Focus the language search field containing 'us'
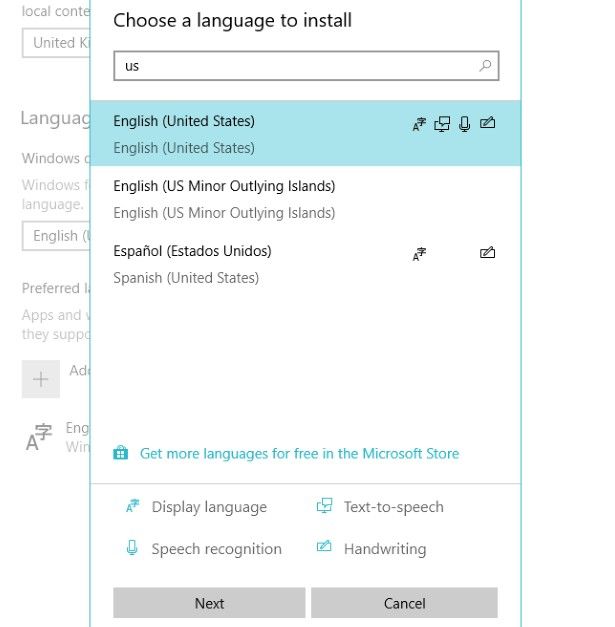The width and height of the screenshot is (615, 627). tap(295, 66)
